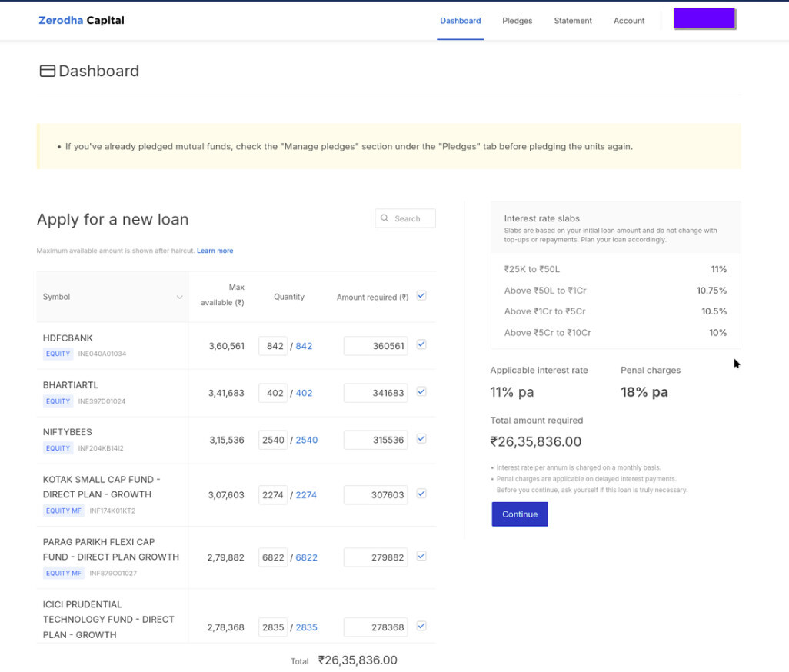The image size is (789, 672).
Task: Open the Pledges tab
Action: [x=517, y=21]
